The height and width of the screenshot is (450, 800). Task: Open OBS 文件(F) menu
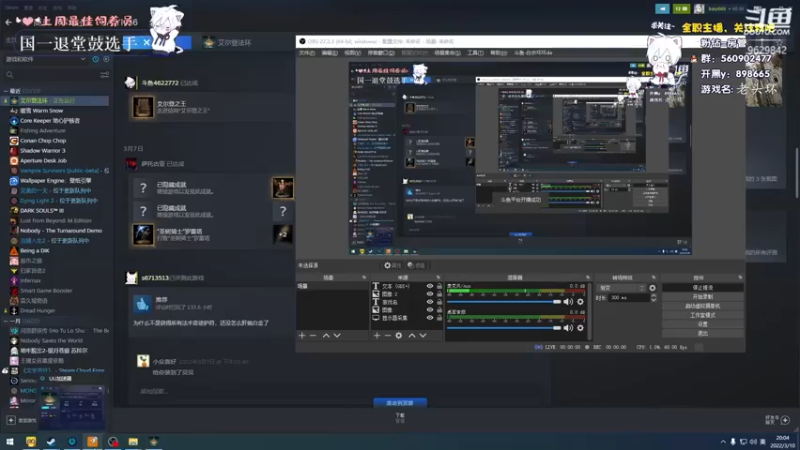pyautogui.click(x=307, y=53)
